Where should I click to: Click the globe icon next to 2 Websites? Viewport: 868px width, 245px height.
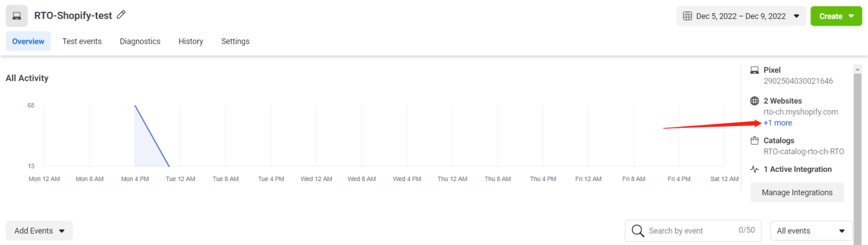coord(755,101)
